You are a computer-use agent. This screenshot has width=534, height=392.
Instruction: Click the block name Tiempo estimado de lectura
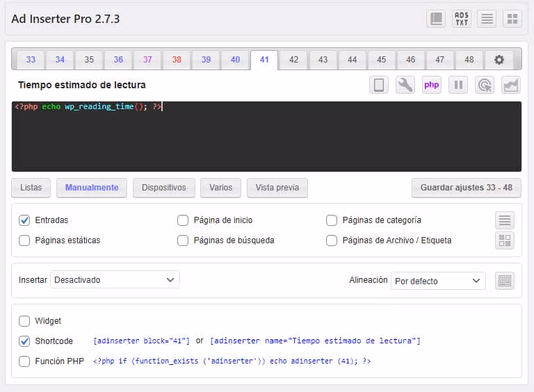pos(82,85)
